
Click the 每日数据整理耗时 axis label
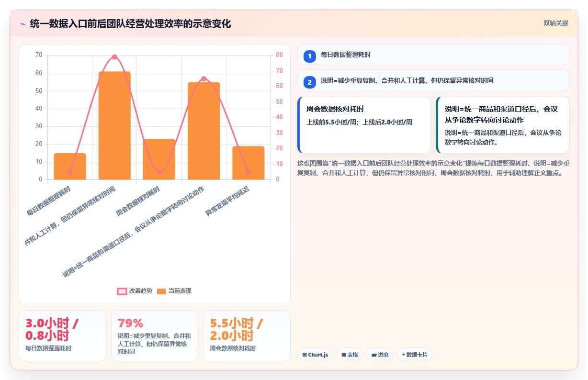pyautogui.click(x=48, y=201)
